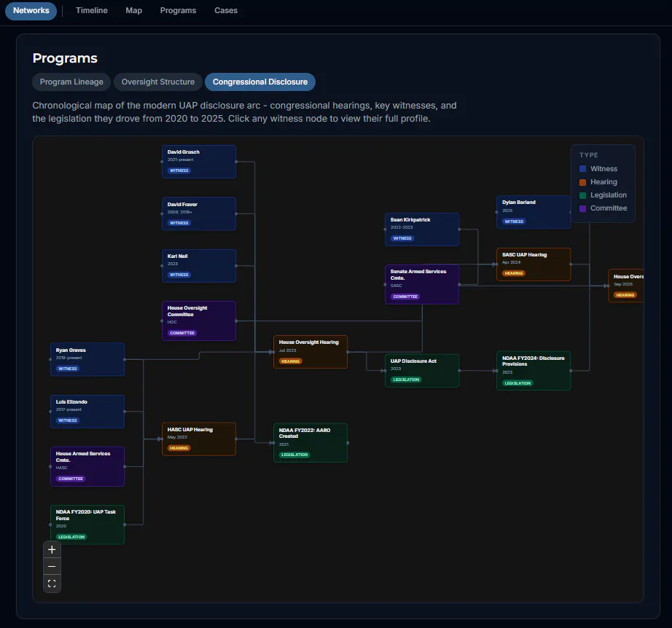Click the COMMITTEE badge on Senate Armed Services
672x628 pixels.
click(405, 297)
